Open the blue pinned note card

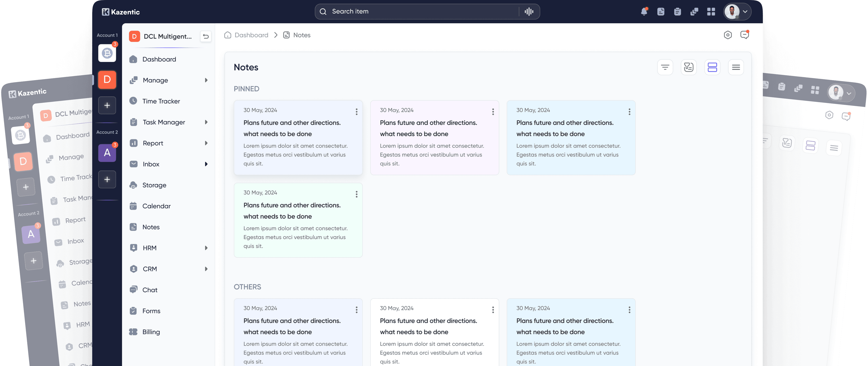571,138
